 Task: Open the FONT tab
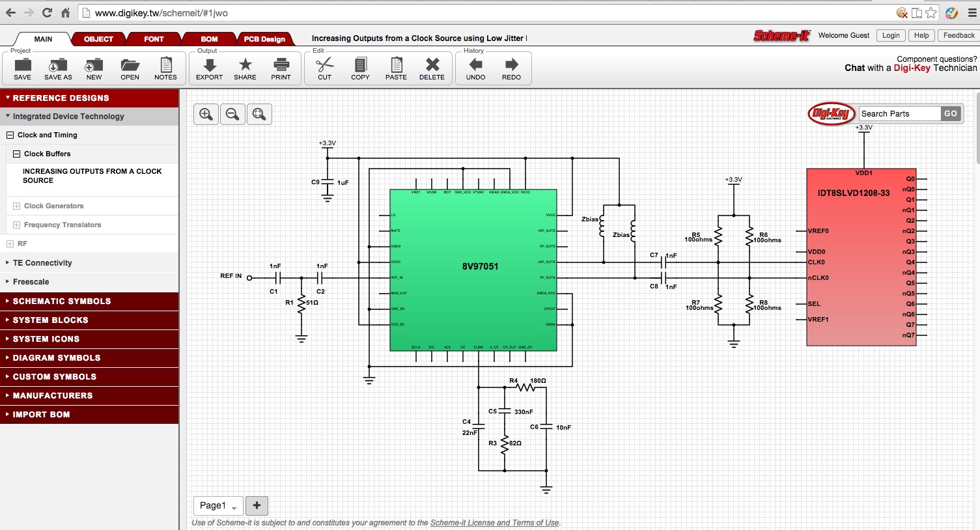coord(154,39)
